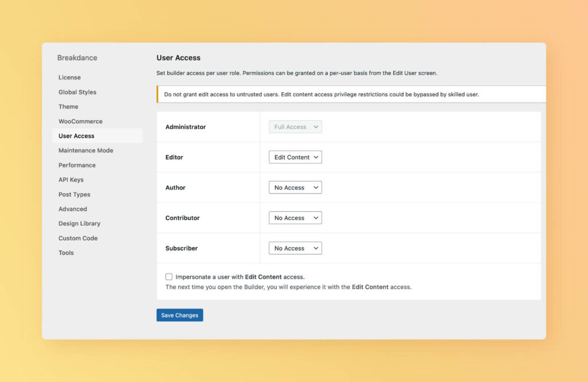The height and width of the screenshot is (382, 588).
Task: Open the Editor role access dropdown
Action: pyautogui.click(x=295, y=157)
